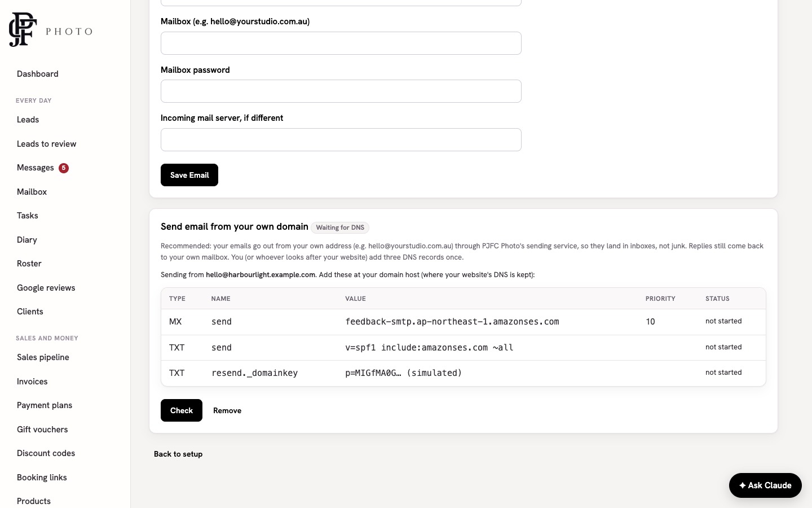Click the Save Email button
812x508 pixels.
189,175
